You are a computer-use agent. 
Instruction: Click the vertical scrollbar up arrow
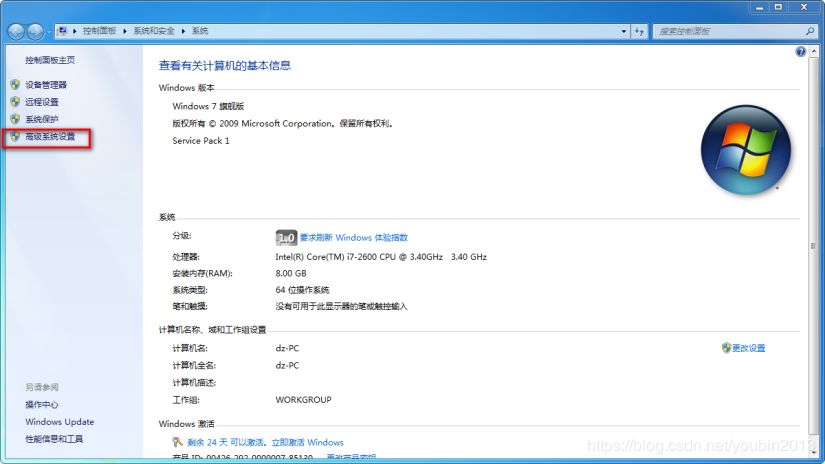(813, 52)
